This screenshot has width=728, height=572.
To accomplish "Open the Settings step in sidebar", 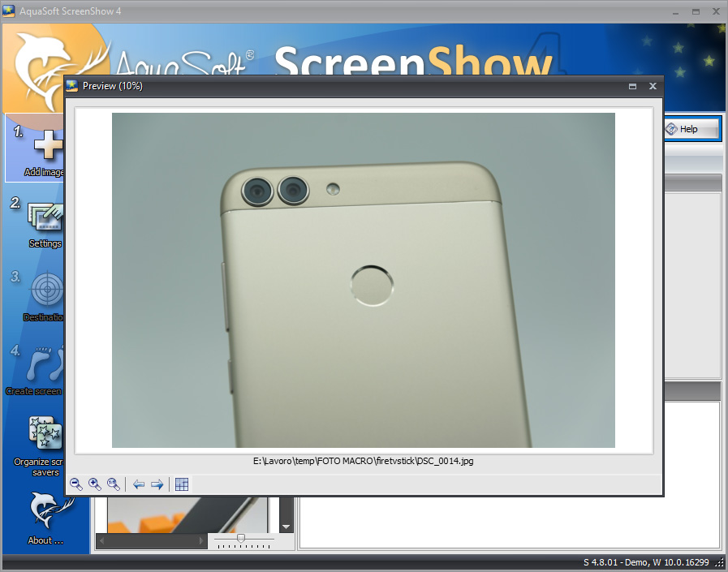I will pyautogui.click(x=45, y=221).
